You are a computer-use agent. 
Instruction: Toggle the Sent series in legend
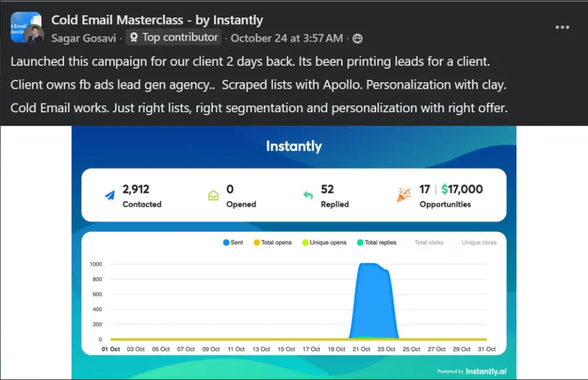(x=233, y=243)
